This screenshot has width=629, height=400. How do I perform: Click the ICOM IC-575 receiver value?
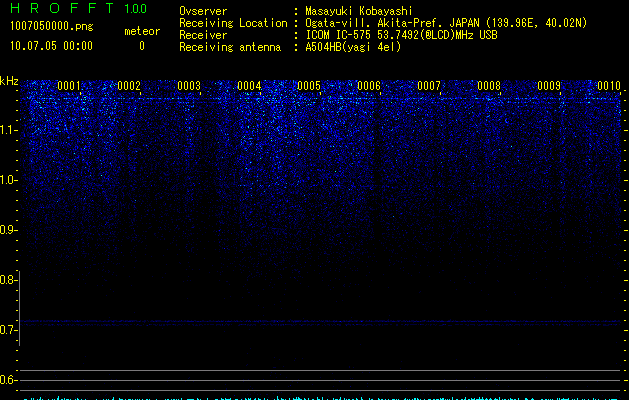tap(401, 35)
